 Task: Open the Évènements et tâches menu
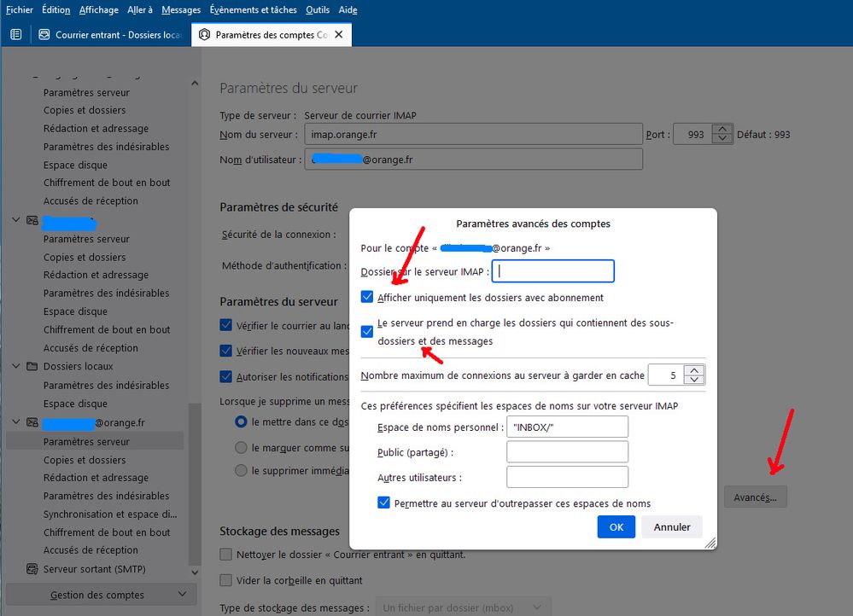tap(253, 10)
